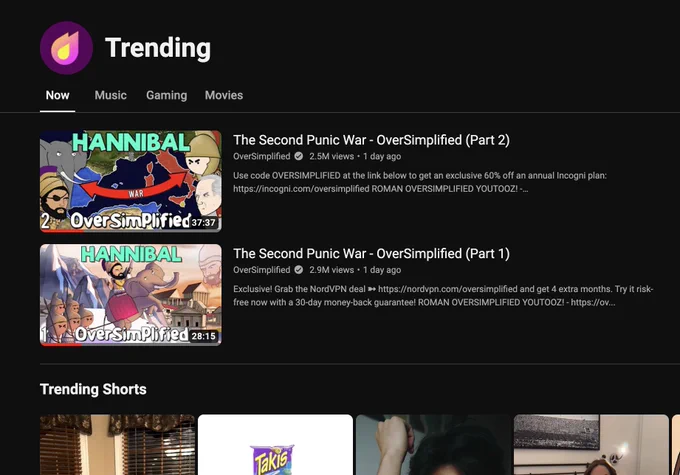Open the Second Punic War Part 1 thumbnail
680x475 pixels.
(x=131, y=295)
